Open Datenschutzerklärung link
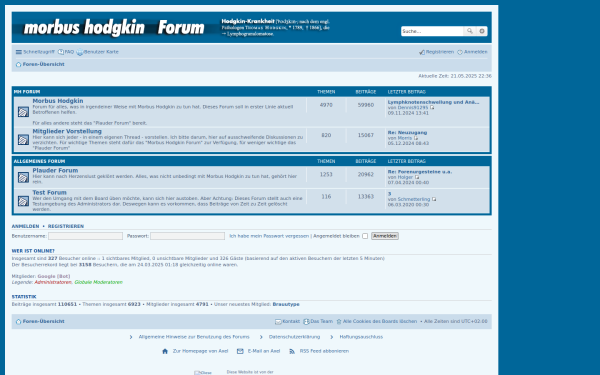 coord(294,337)
